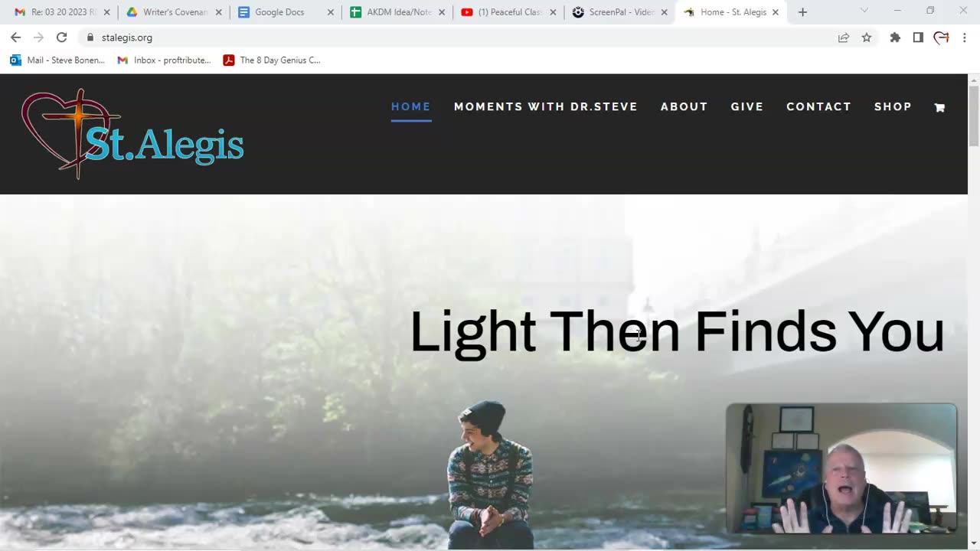980x551 pixels.
Task: View site information lock icon
Action: [x=90, y=37]
